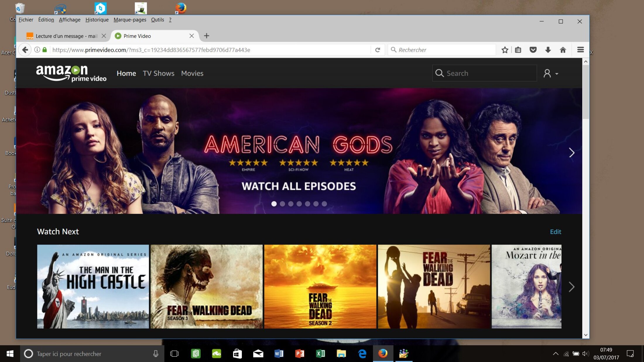This screenshot has height=362, width=644.
Task: Reload the Prime Video page
Action: click(x=378, y=50)
